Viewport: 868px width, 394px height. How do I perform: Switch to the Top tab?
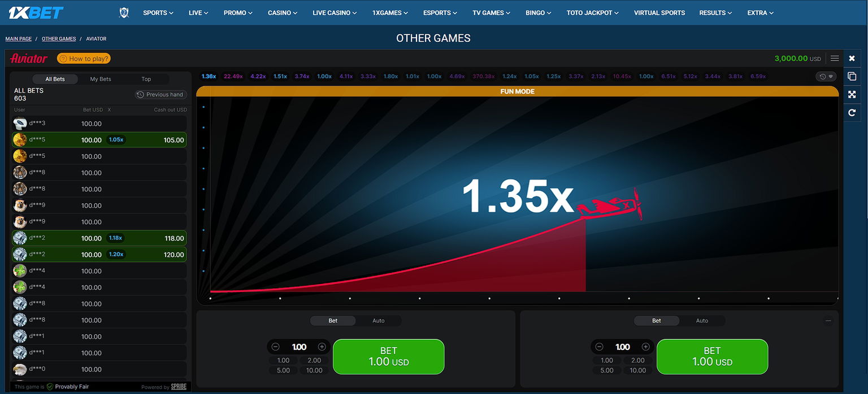tap(146, 79)
